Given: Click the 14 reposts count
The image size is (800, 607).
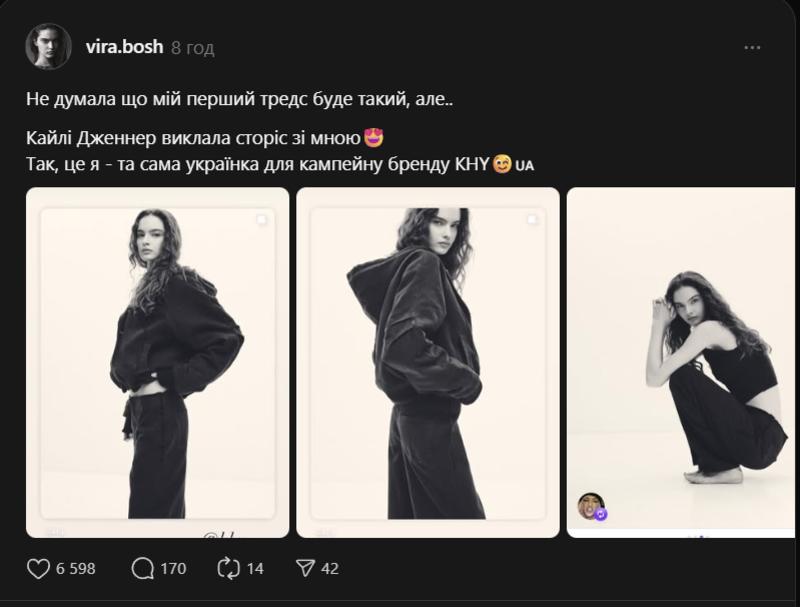Looking at the screenshot, I should (x=255, y=569).
